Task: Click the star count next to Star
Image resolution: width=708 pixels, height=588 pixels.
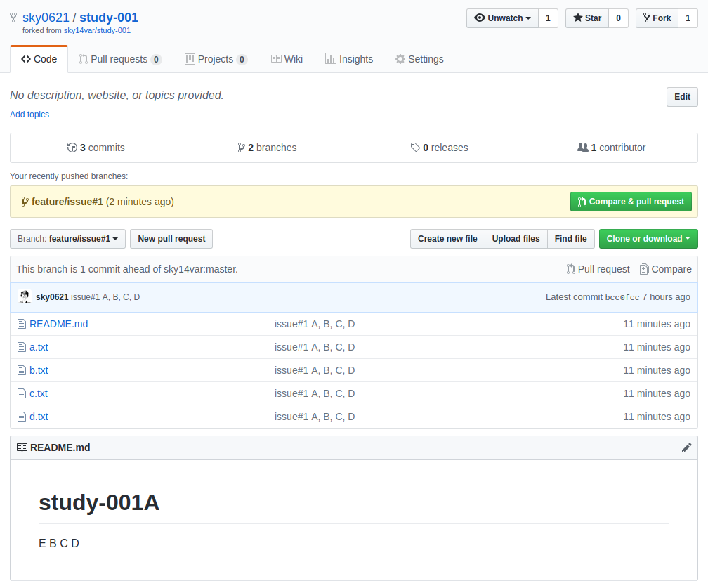Action: point(619,18)
